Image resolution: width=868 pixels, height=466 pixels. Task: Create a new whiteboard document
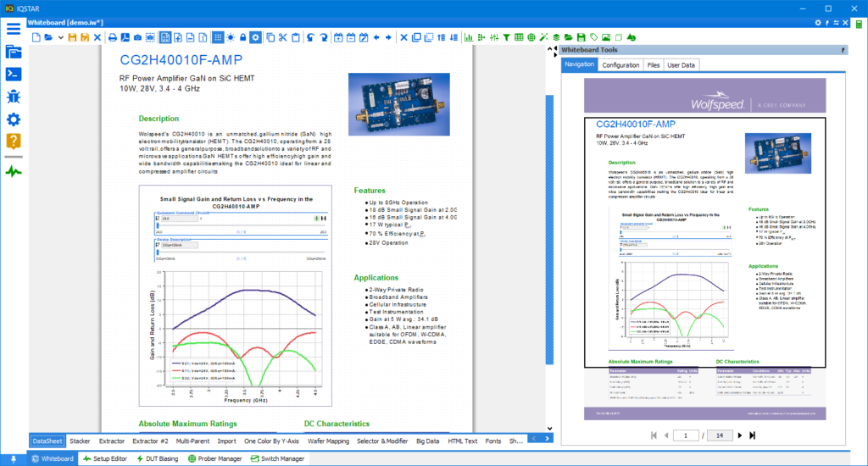[x=36, y=37]
